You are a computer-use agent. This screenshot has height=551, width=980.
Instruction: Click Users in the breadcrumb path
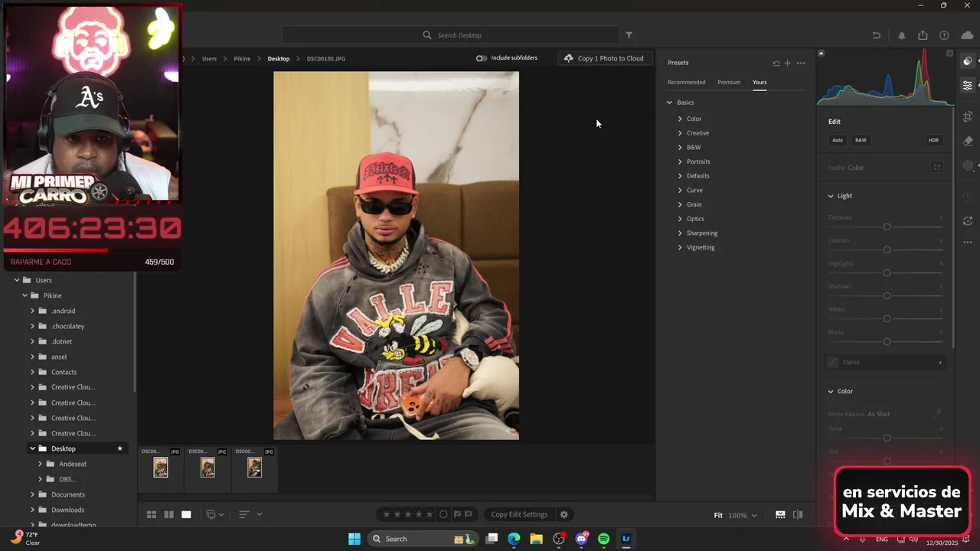pyautogui.click(x=209, y=58)
